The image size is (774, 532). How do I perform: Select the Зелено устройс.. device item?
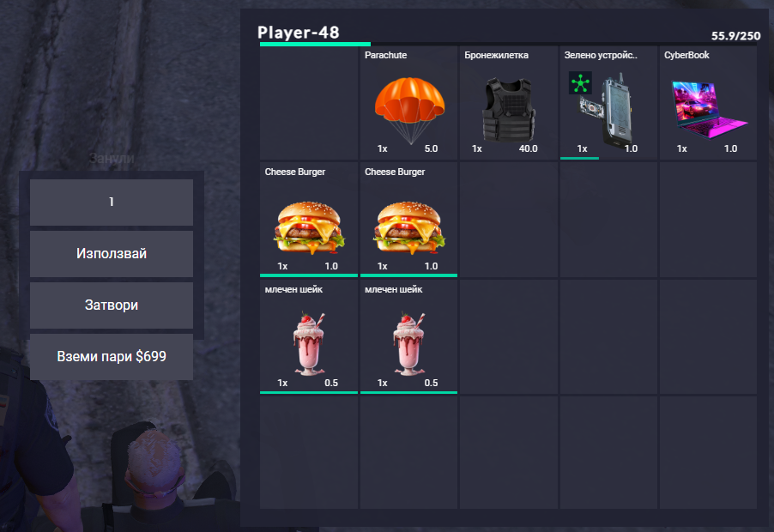[608, 103]
